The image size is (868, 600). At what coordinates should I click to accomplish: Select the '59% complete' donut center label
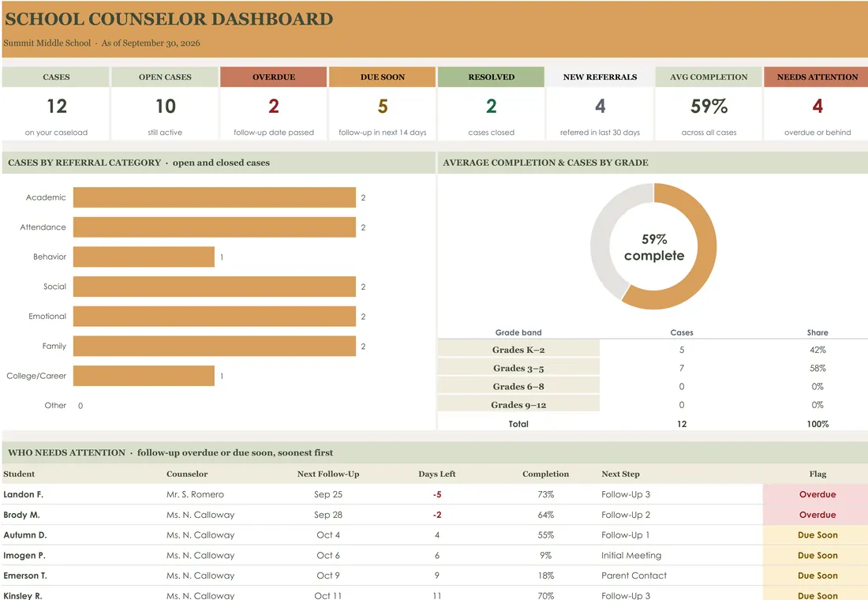pyautogui.click(x=654, y=247)
